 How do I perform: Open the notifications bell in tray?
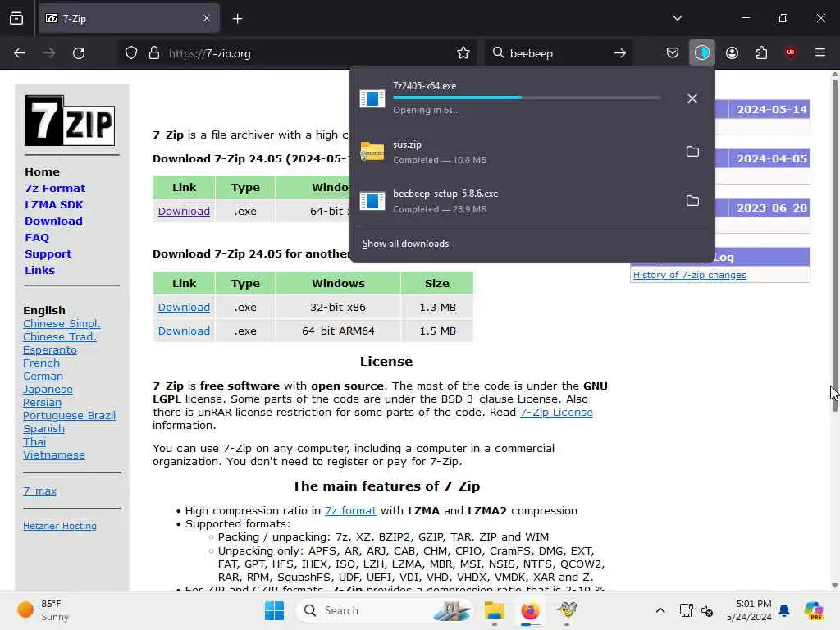(x=784, y=610)
